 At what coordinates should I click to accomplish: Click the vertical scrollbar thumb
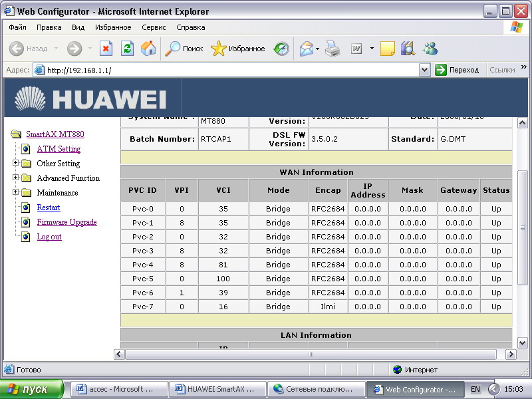tap(523, 227)
